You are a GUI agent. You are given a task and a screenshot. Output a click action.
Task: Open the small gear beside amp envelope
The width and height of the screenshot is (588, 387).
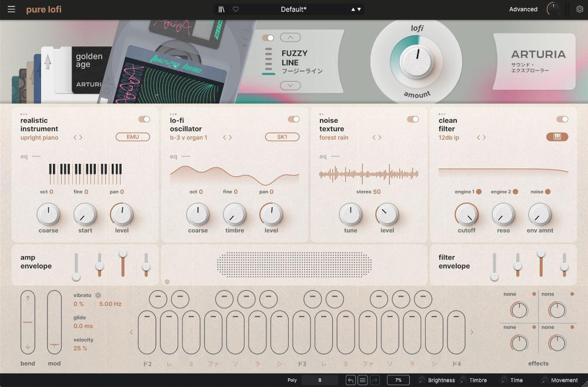pos(167,282)
